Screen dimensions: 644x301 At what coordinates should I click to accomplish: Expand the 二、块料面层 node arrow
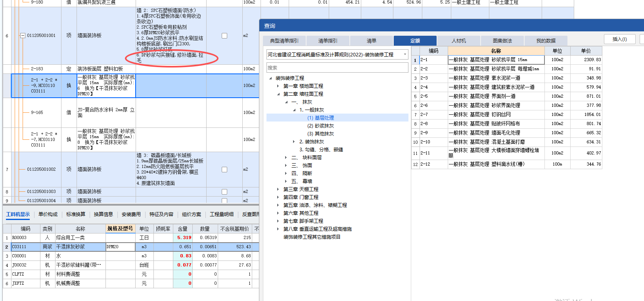tap(286, 158)
